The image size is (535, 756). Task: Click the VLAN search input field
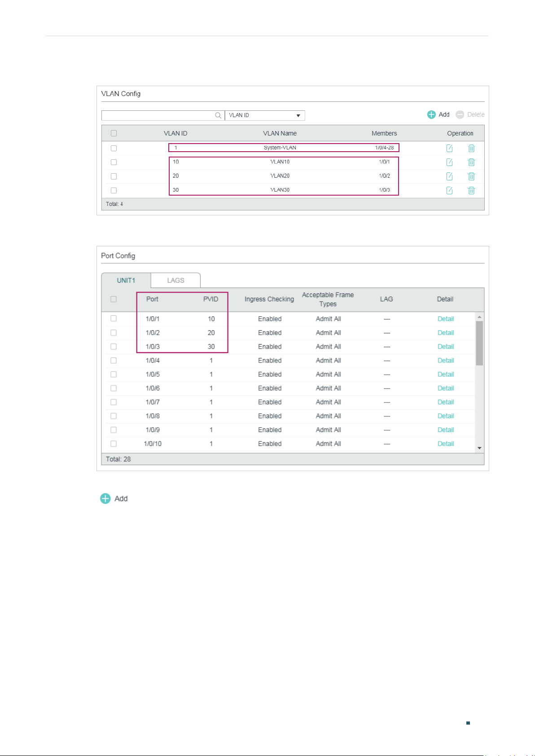[x=158, y=115]
